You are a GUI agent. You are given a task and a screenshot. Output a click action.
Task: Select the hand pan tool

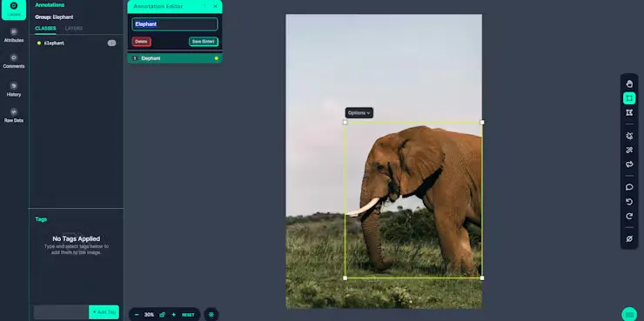tap(629, 84)
